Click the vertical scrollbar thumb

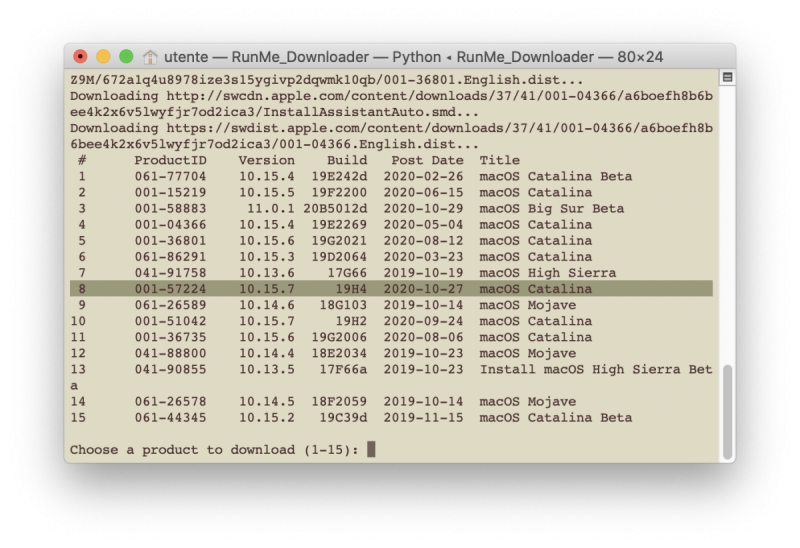coord(728,411)
